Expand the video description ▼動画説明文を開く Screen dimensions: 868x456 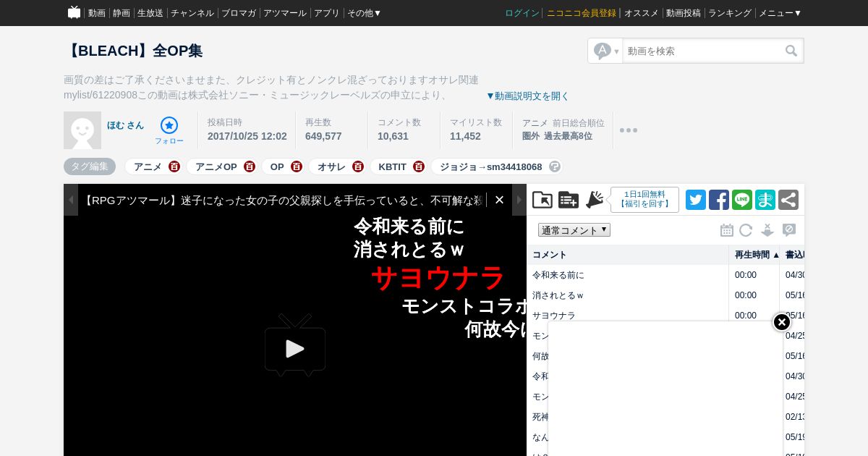tap(527, 96)
